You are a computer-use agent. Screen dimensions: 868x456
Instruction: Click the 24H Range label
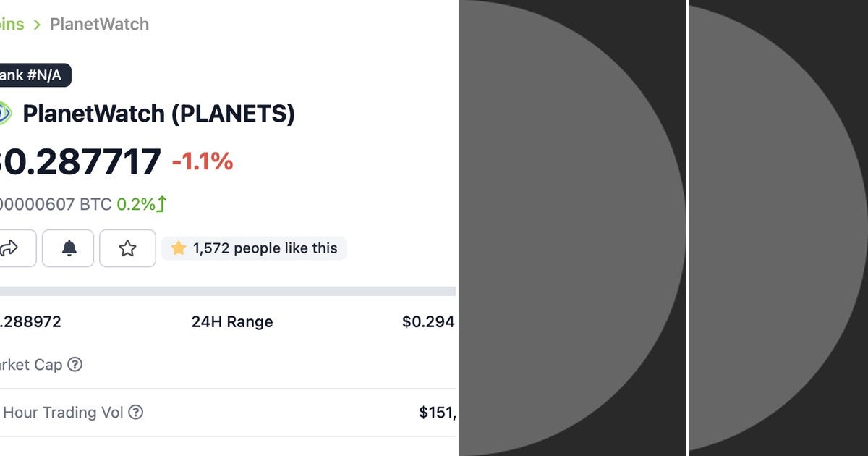pyautogui.click(x=231, y=321)
